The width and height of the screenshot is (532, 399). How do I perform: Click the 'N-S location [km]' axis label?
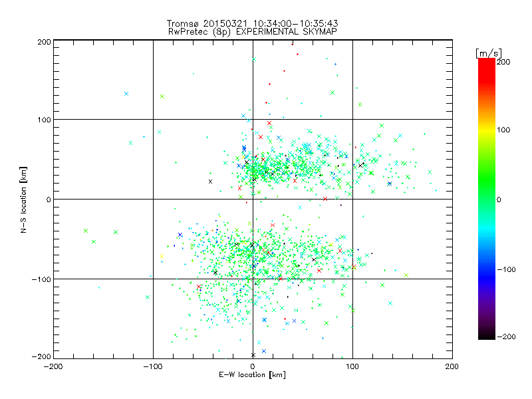coord(23,200)
